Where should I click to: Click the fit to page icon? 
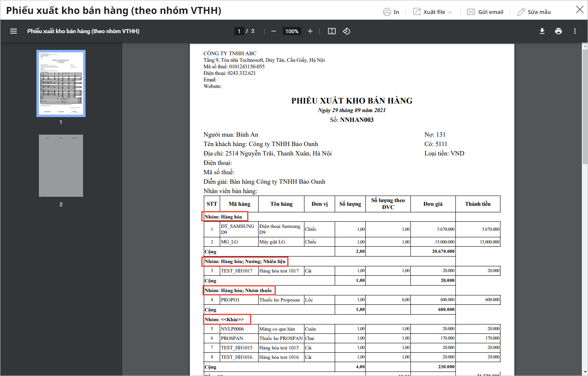coord(332,31)
